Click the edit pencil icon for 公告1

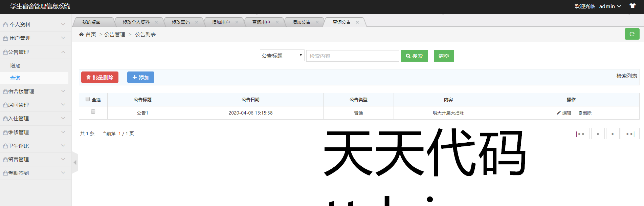[559, 113]
